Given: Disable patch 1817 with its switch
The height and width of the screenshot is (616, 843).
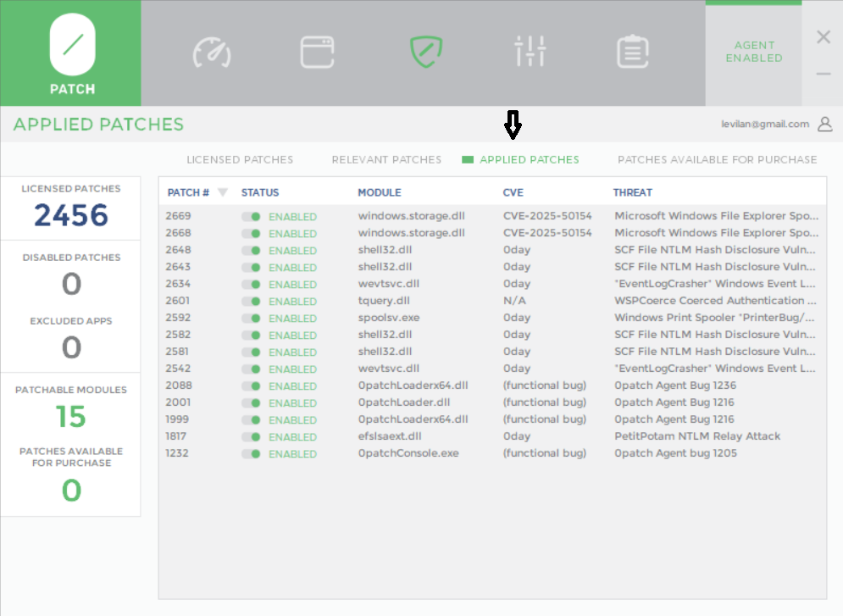Looking at the screenshot, I should (x=251, y=437).
